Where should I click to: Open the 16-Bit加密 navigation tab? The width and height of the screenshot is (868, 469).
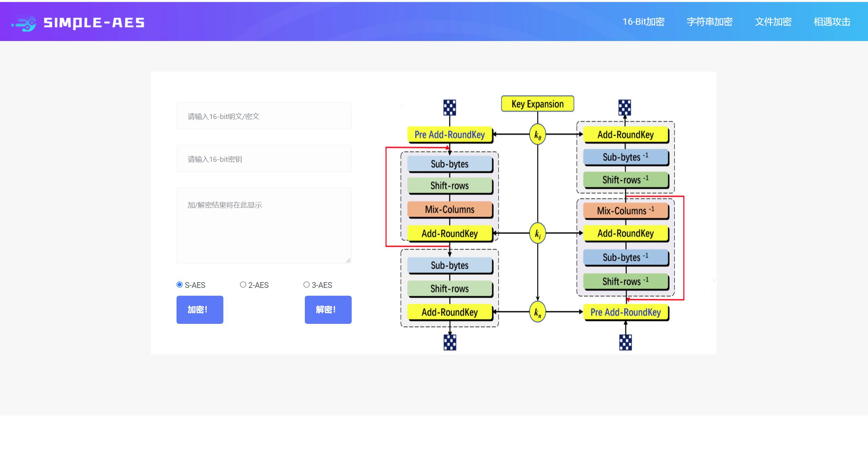(x=643, y=22)
